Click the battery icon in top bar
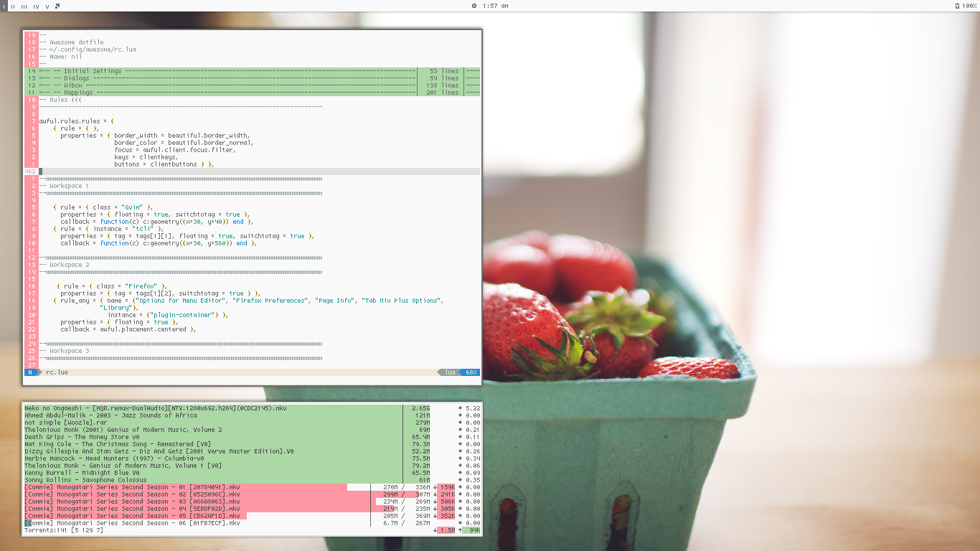980x551 pixels. click(957, 6)
